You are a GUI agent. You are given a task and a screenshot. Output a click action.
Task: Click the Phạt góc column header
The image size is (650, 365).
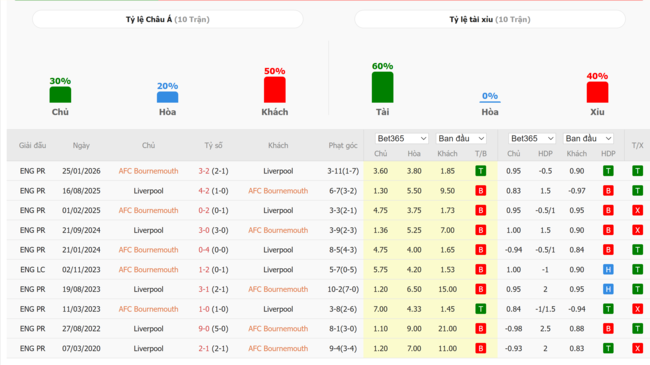pos(343,145)
